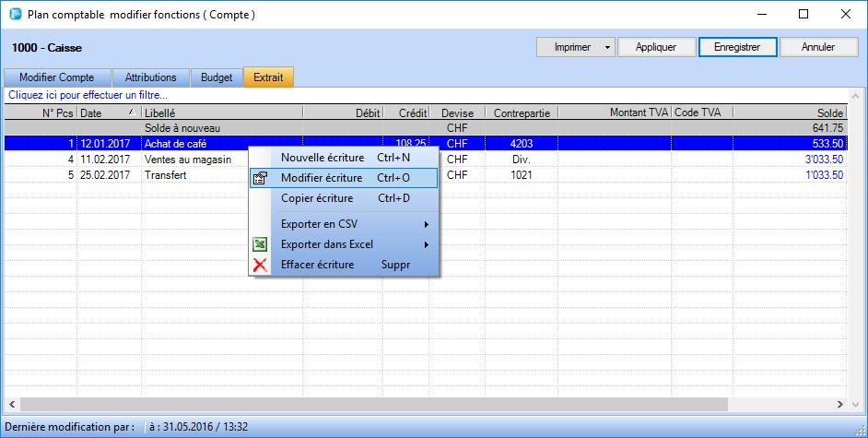Image resolution: width=868 pixels, height=438 pixels.
Task: Switch to the Modifier Compte tab
Action: click(57, 77)
